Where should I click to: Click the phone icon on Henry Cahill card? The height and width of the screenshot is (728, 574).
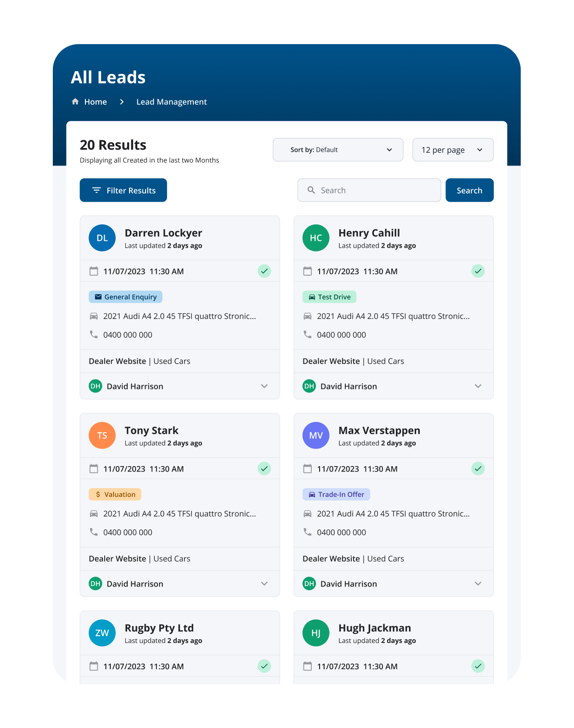pos(308,335)
